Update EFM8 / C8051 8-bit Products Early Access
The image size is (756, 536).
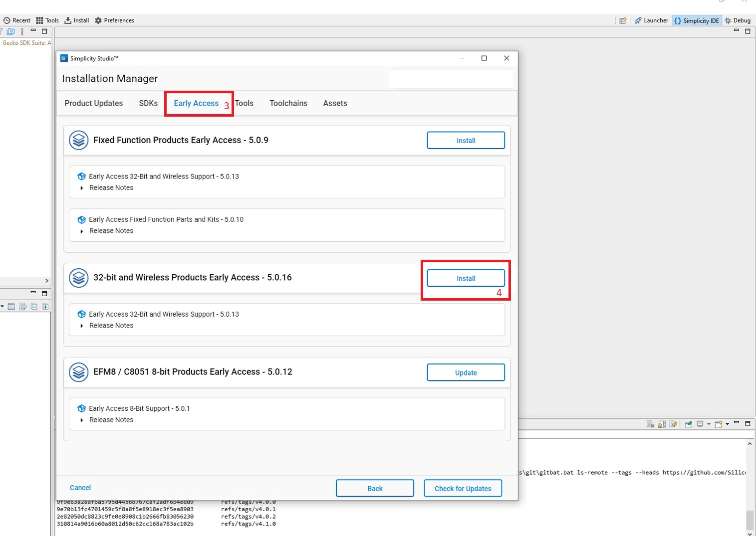[x=466, y=372]
